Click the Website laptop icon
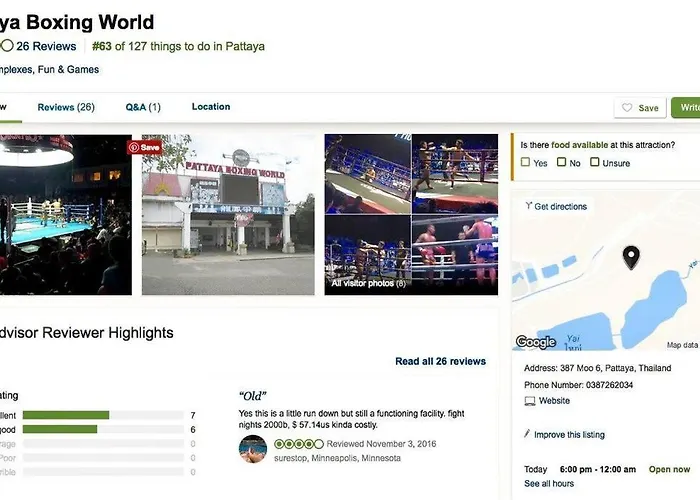The image size is (700, 500). coord(529,401)
